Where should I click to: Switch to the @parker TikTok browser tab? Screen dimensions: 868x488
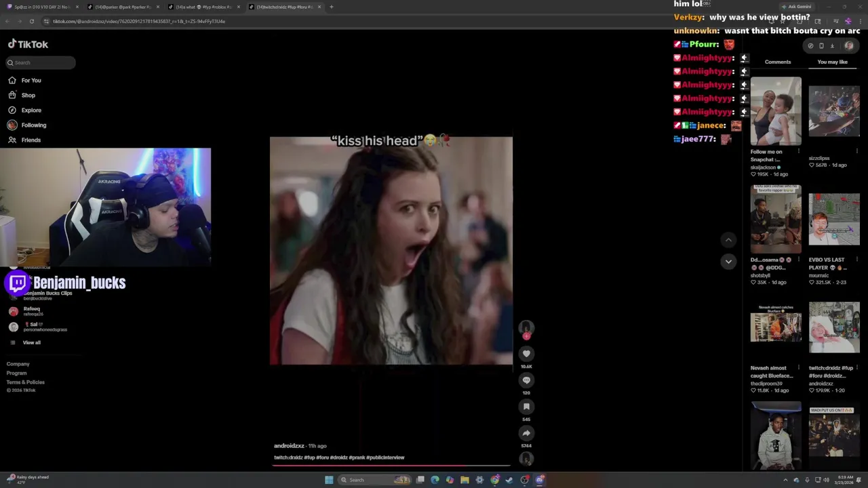coord(123,7)
